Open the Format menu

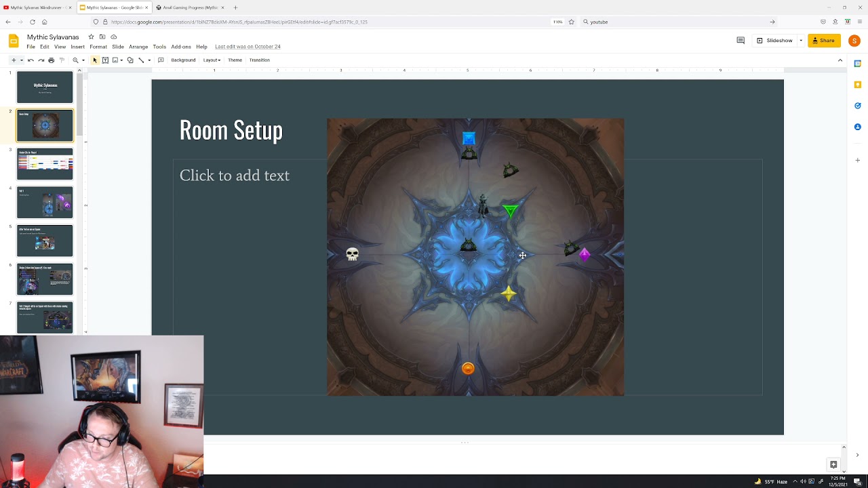click(98, 47)
